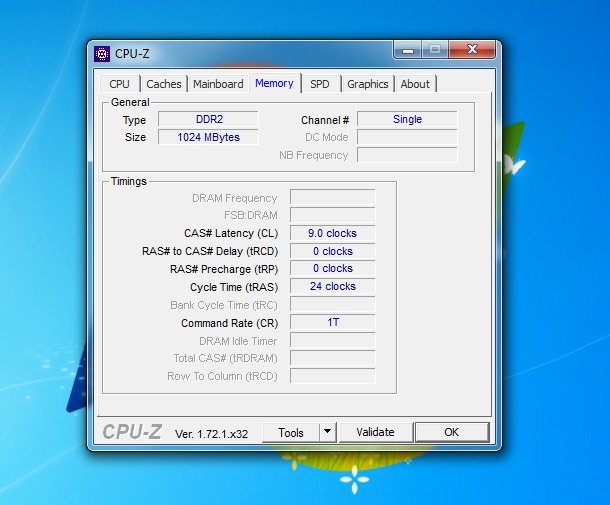Click the RAS# to CAS# Delay label
This screenshot has height=505, width=610.
point(210,251)
